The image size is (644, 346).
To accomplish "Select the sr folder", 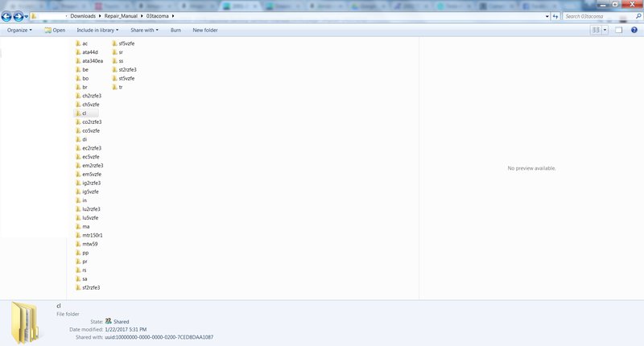I will pos(118,52).
